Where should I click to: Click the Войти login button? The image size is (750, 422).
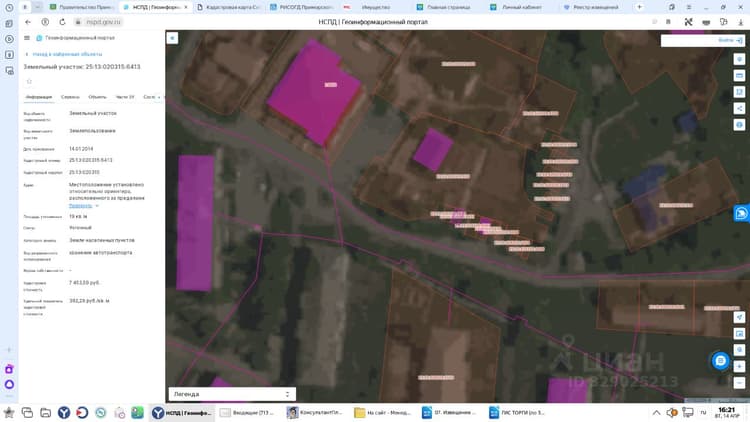pyautogui.click(x=730, y=41)
